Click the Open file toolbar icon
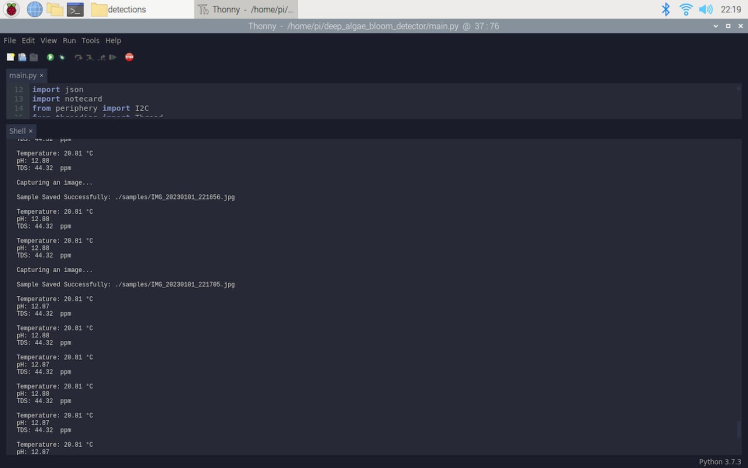 [22, 57]
